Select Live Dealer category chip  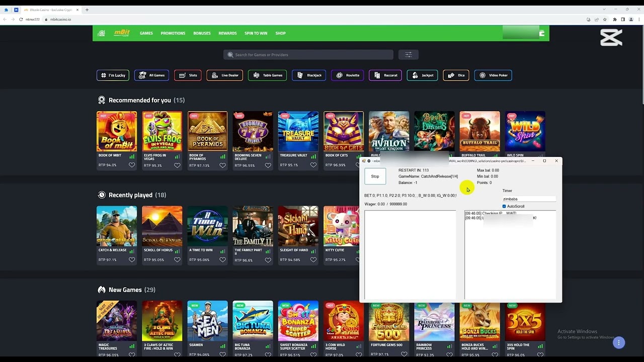point(225,75)
